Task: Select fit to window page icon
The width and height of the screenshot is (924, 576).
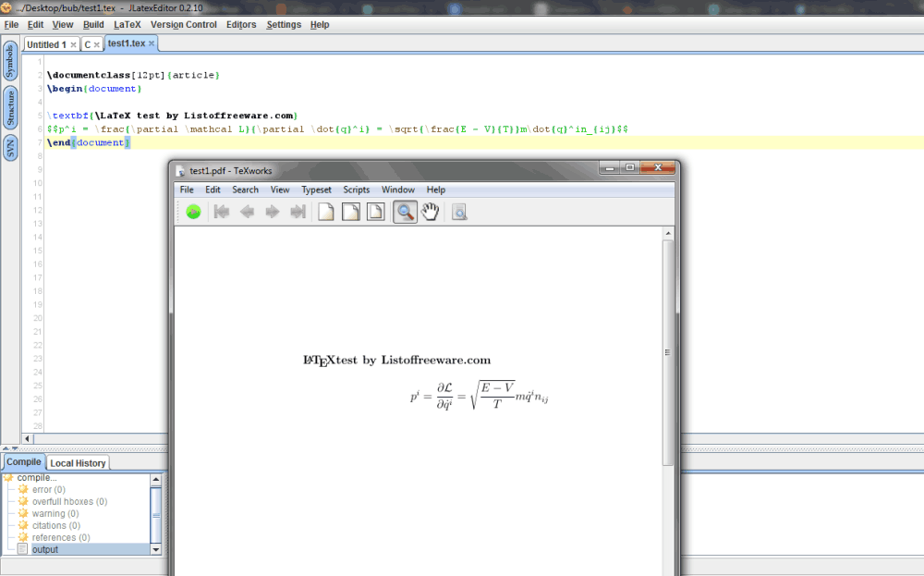Action: tap(375, 212)
